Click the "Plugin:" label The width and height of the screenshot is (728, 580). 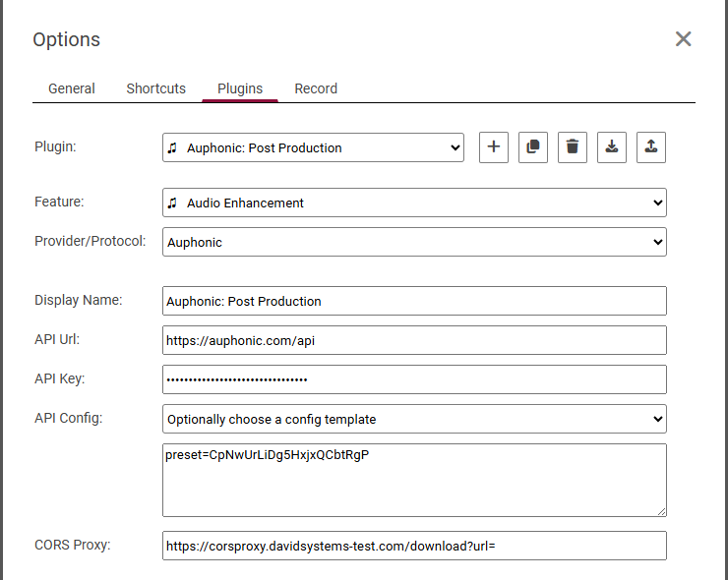(55, 146)
